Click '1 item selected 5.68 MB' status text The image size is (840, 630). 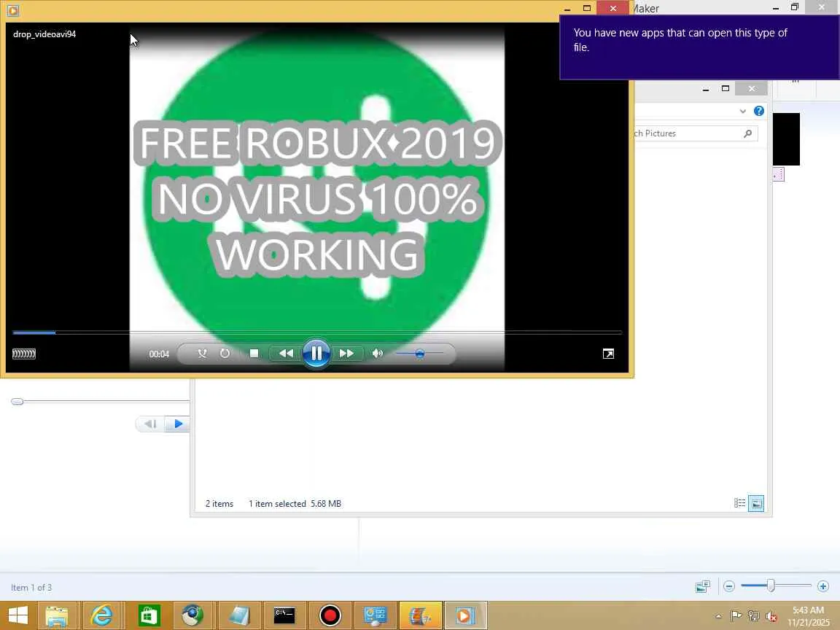coord(295,504)
